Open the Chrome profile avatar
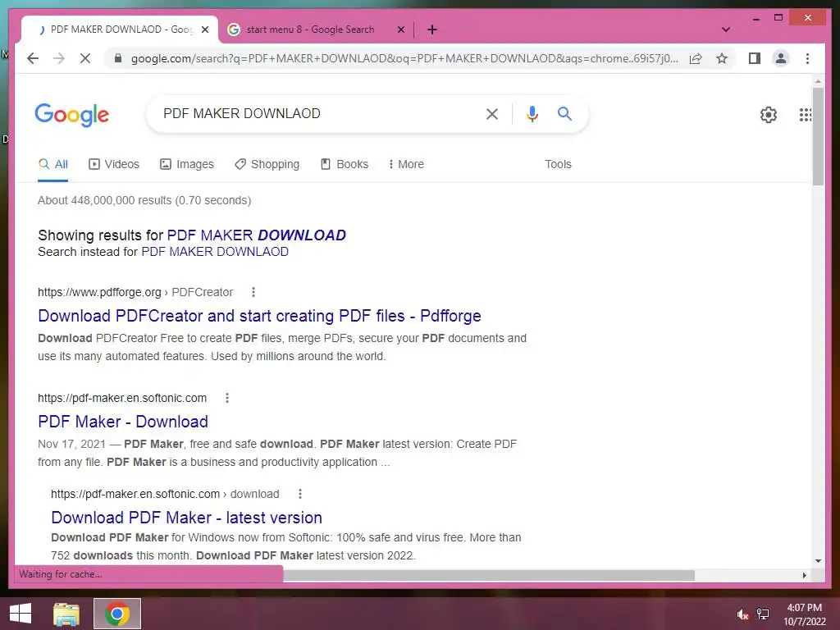Viewport: 840px width, 630px height. pyautogui.click(x=781, y=58)
